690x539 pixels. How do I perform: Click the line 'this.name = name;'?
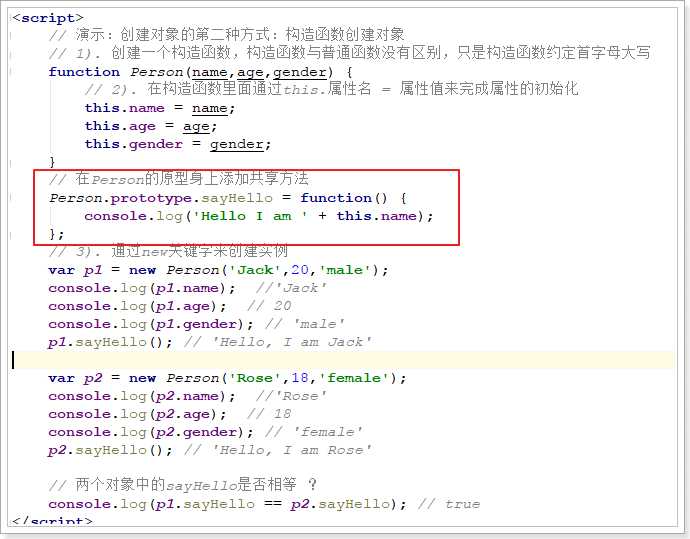click(x=160, y=108)
